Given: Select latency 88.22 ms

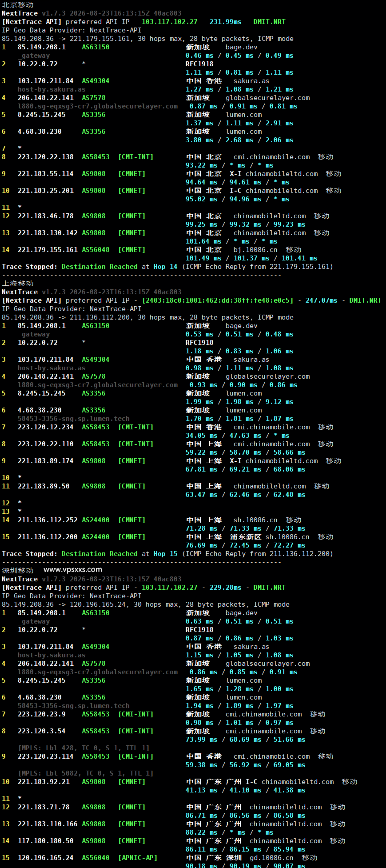Looking at the screenshot, I should coord(202,832).
